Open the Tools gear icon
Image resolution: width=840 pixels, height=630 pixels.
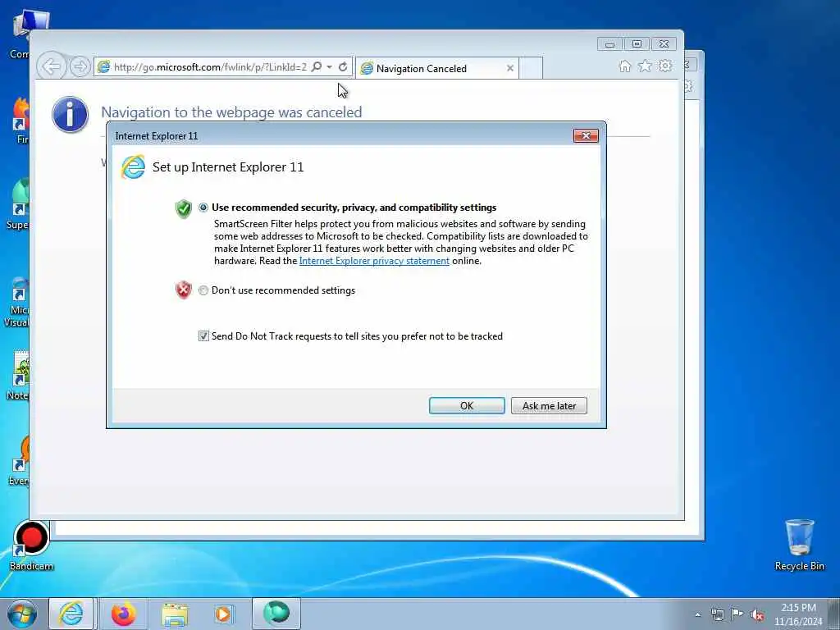pos(665,66)
